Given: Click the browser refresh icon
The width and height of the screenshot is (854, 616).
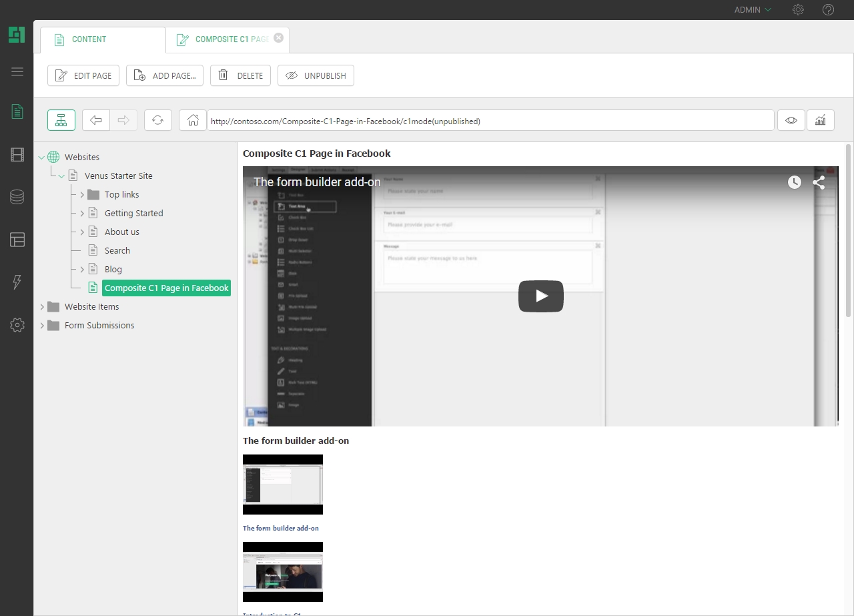Looking at the screenshot, I should click(x=157, y=120).
